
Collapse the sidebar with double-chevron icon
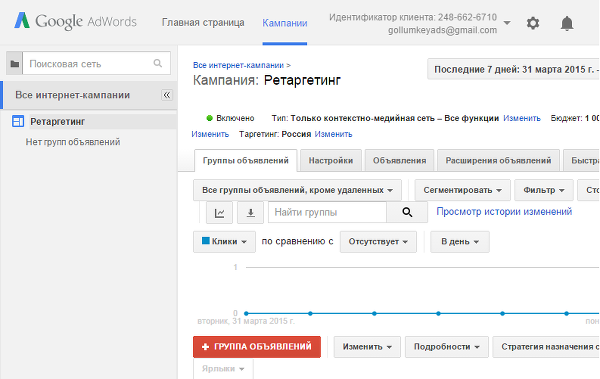click(166, 95)
